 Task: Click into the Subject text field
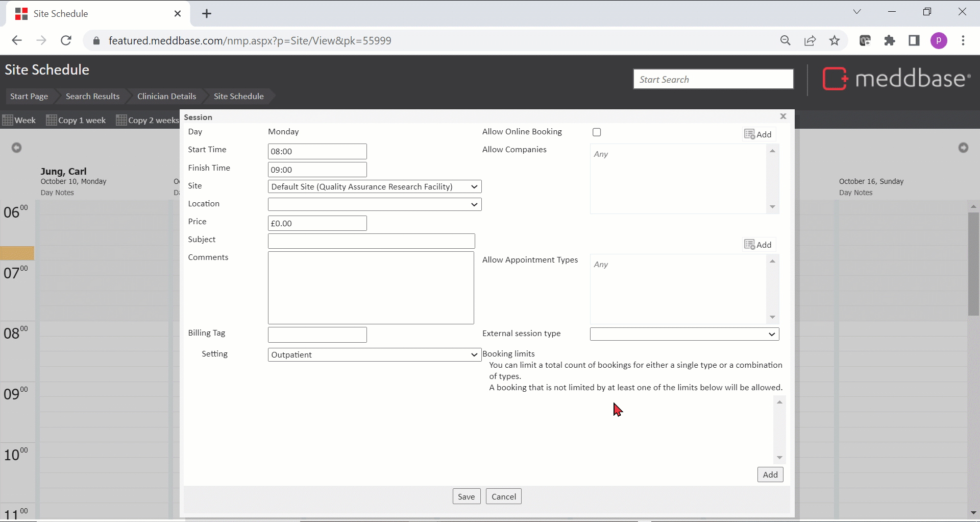click(x=371, y=241)
